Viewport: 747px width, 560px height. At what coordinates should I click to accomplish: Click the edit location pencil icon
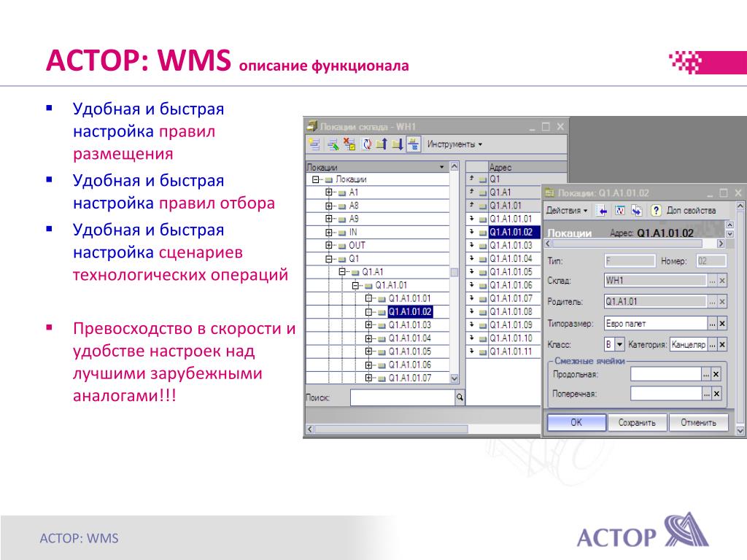coord(333,144)
